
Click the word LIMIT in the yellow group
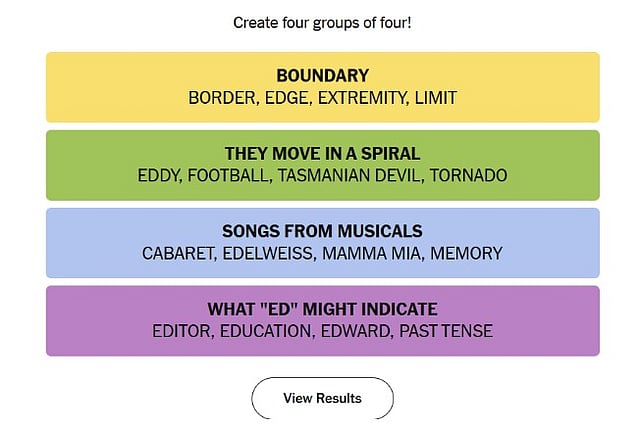pyautogui.click(x=433, y=98)
